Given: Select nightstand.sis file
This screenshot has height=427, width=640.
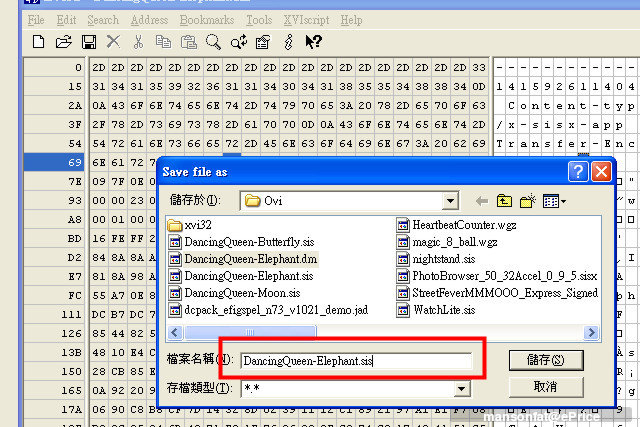Looking at the screenshot, I should pyautogui.click(x=436, y=259).
